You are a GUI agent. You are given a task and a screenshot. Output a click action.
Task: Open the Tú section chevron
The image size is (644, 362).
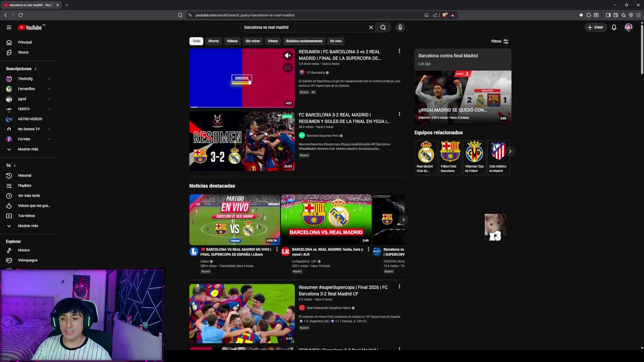[x=15, y=165]
